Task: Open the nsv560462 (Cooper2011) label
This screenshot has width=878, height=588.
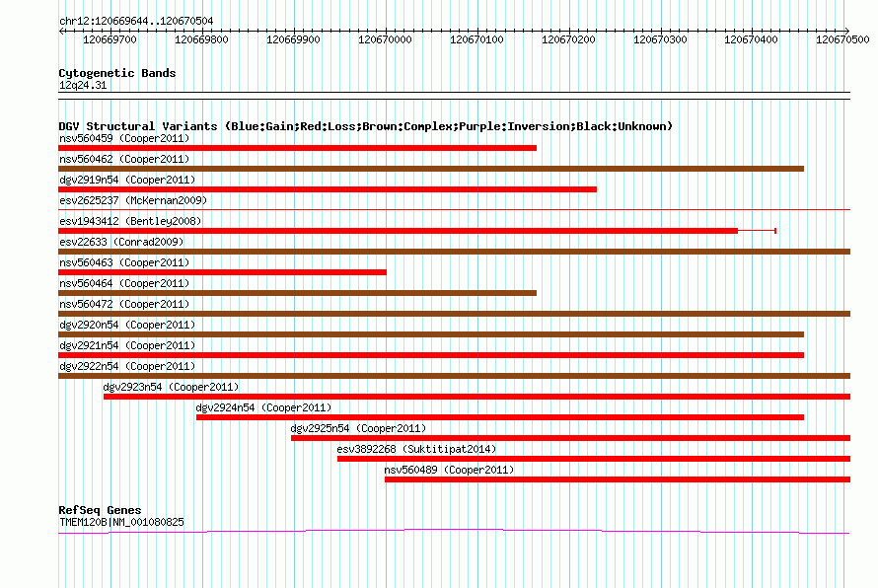Action: click(124, 159)
